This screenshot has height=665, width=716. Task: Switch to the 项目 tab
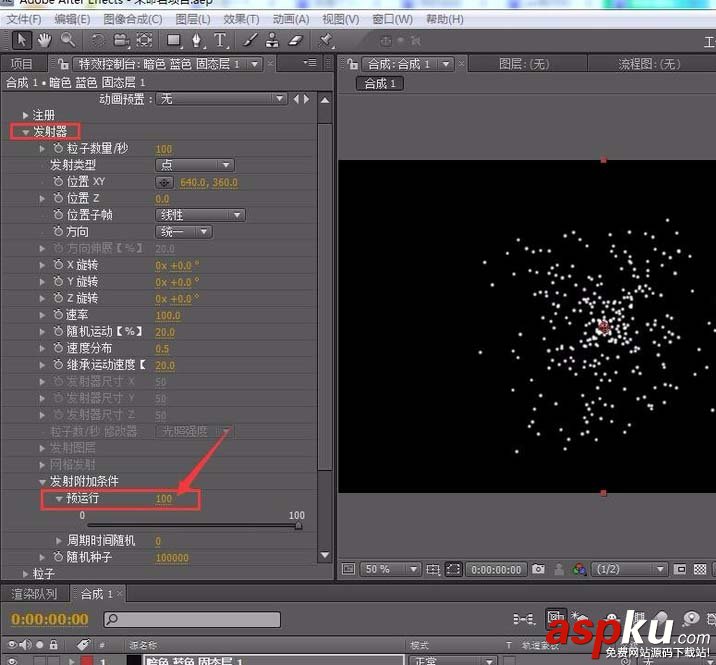tap(22, 63)
